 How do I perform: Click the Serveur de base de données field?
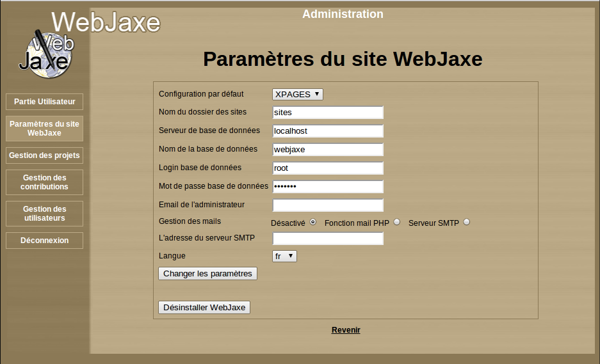(x=328, y=131)
